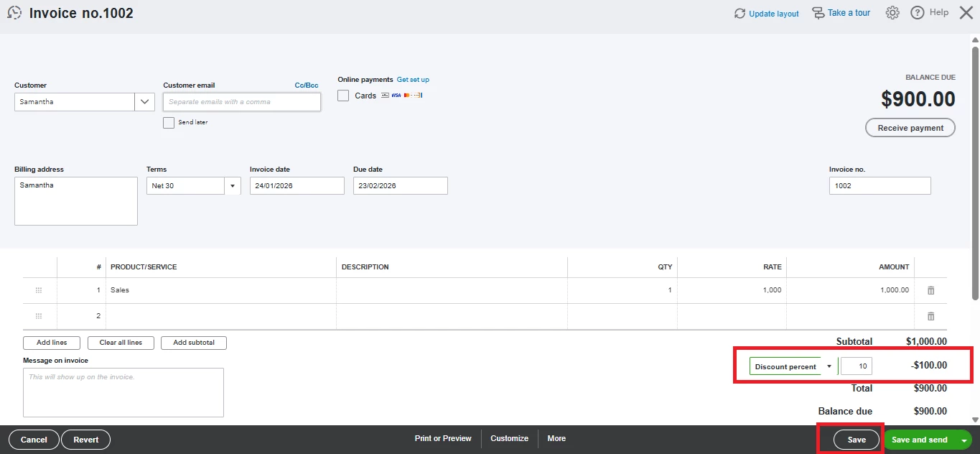Click the Due date field

(401, 185)
